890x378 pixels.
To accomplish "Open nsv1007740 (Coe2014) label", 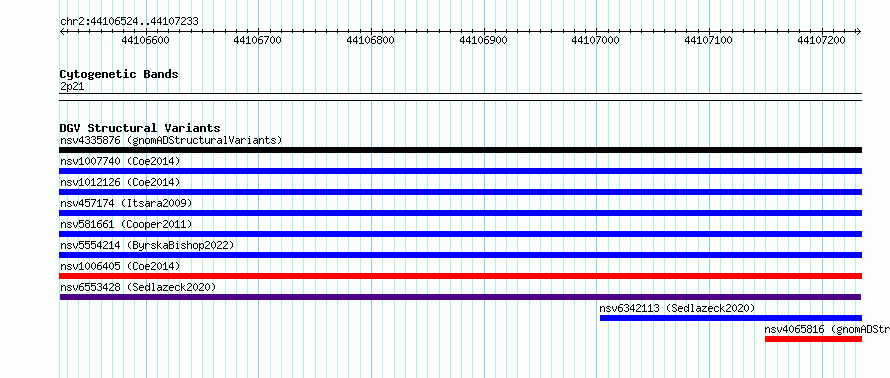I will click(120, 161).
